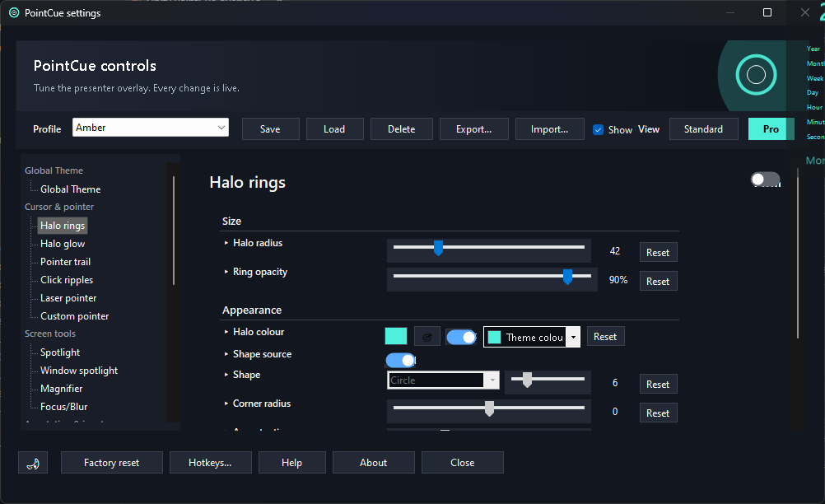Toggle the Halo rings master switch
Viewport: 825px width, 504px height.
[x=765, y=180]
